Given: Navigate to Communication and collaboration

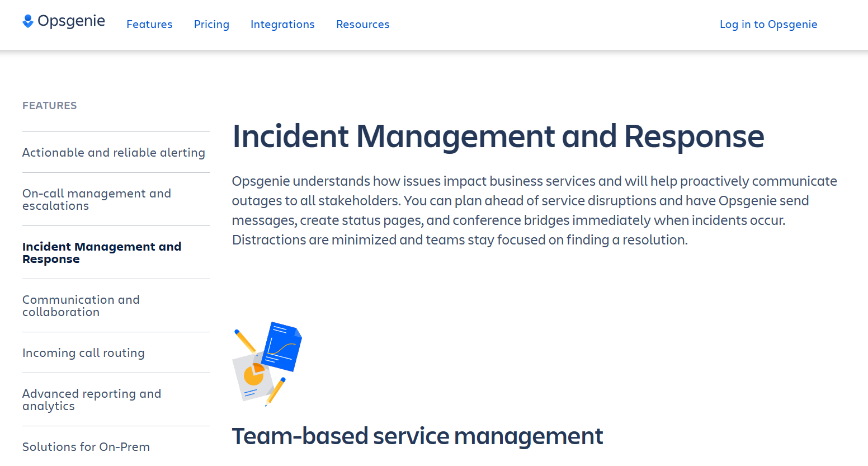Looking at the screenshot, I should (x=81, y=306).
